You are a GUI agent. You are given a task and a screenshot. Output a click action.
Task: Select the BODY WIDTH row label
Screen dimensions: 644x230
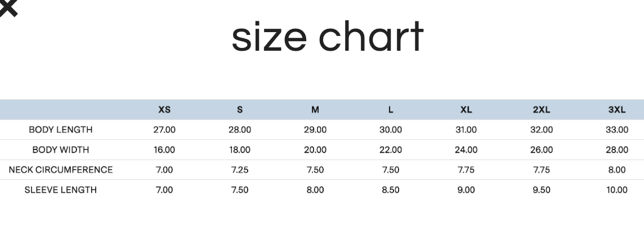click(60, 150)
